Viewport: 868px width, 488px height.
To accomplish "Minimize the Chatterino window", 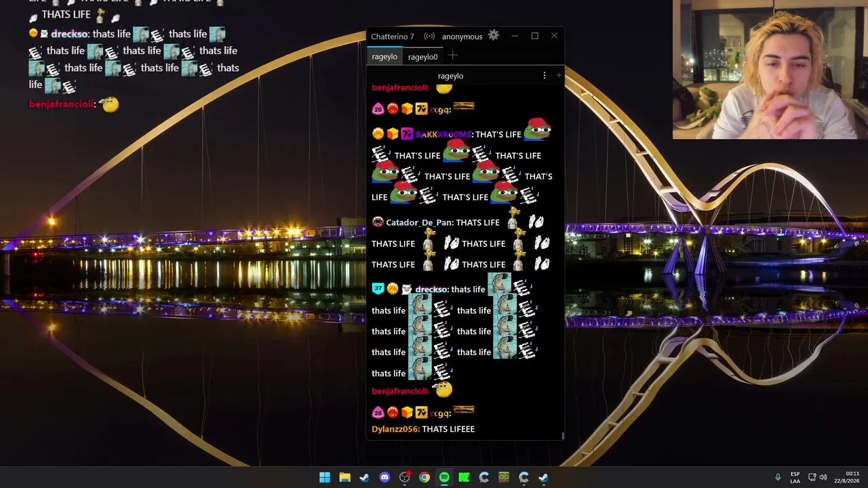I will pos(515,36).
